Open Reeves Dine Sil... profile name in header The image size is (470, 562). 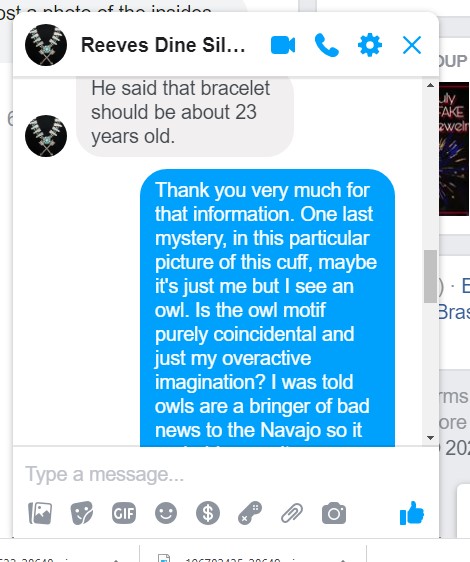(x=163, y=45)
